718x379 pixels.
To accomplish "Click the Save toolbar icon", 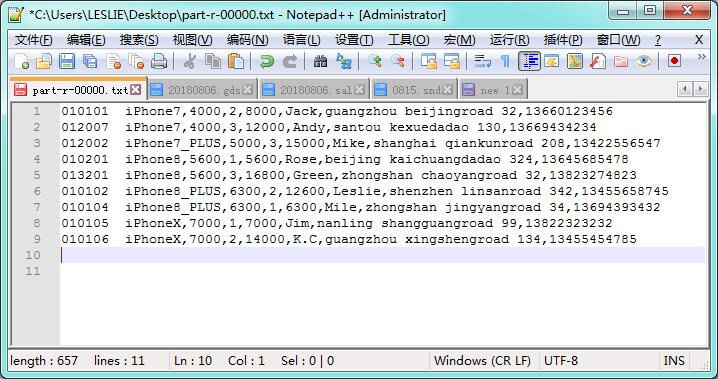I will (67, 61).
